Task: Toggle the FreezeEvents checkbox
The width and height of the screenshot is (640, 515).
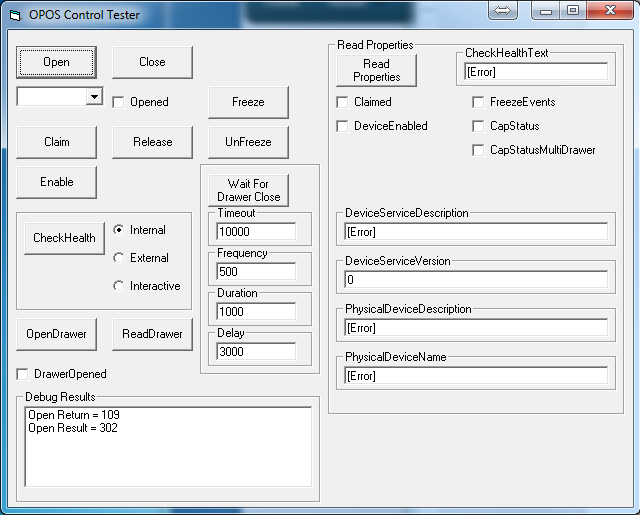Action: pos(478,102)
